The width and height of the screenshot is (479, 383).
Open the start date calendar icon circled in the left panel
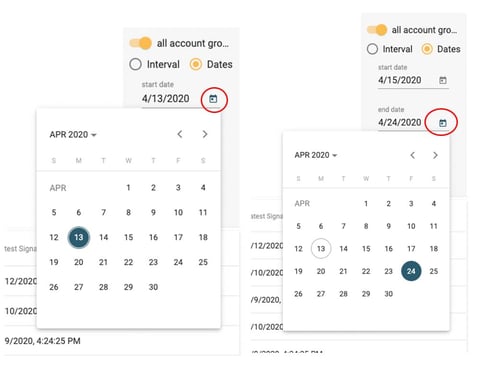coord(213,99)
